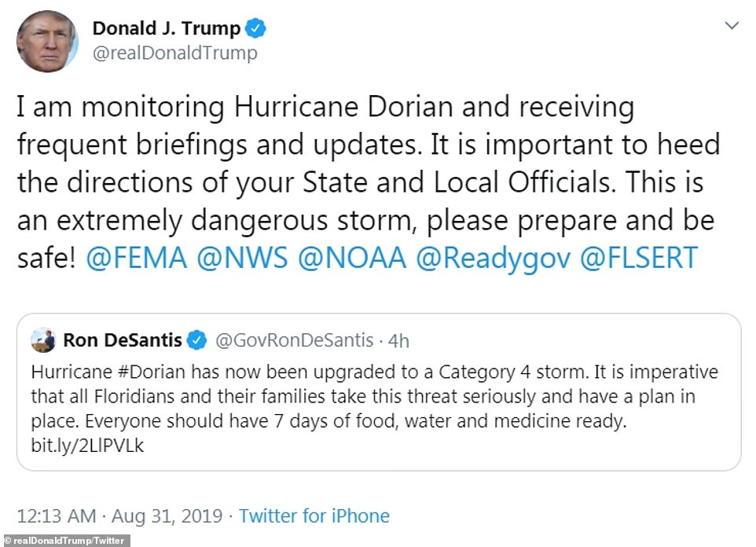Viewport: 756px width, 547px height.
Task: Open the tweet options chevron menu
Action: (732, 26)
